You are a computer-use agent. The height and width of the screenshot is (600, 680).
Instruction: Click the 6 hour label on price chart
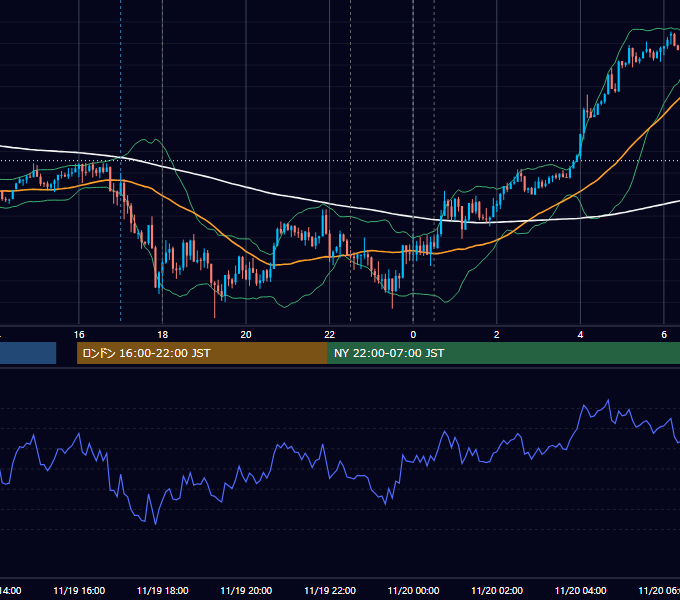click(x=664, y=335)
